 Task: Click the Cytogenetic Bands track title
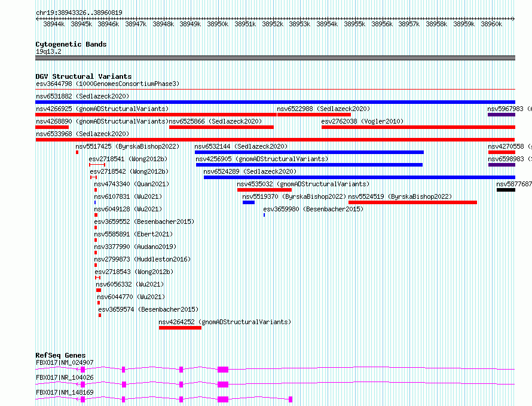pyautogui.click(x=71, y=44)
